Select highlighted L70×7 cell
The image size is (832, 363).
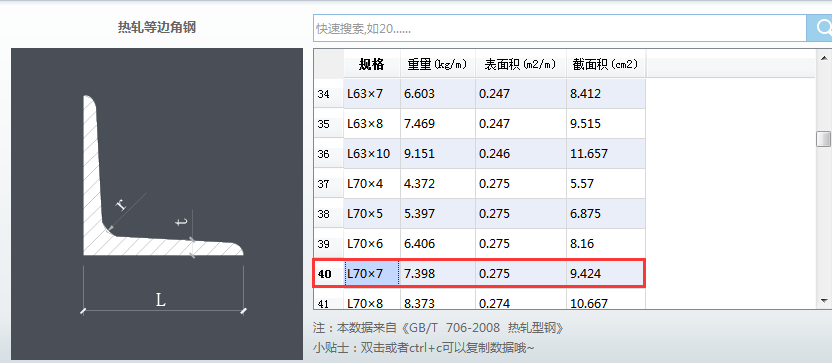tap(372, 274)
